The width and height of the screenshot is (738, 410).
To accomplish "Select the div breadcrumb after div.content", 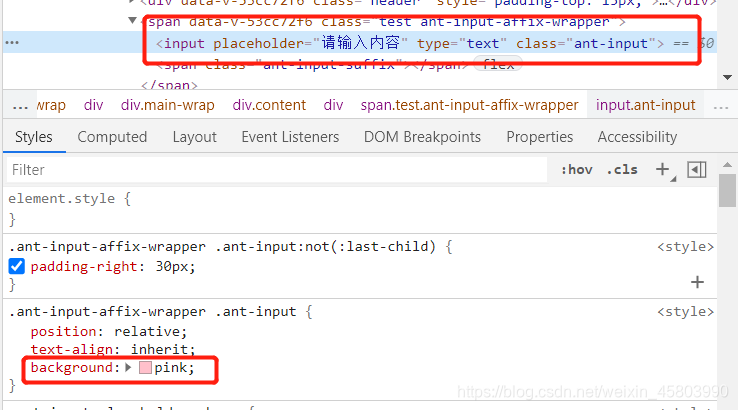I will [333, 105].
